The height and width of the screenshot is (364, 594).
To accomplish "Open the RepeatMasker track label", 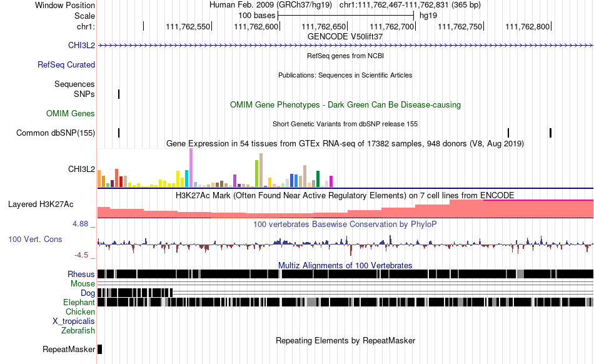I will 69,350.
